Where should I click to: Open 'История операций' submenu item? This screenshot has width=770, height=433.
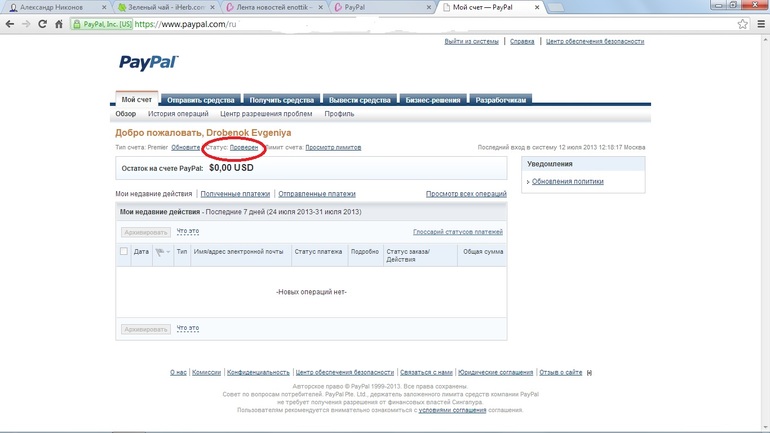point(178,114)
